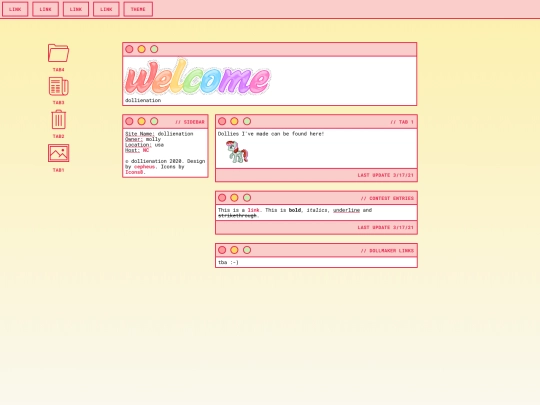Viewport: 540px width, 405px height.
Task: Click the '// TAB 1' window title
Action: click(402, 122)
